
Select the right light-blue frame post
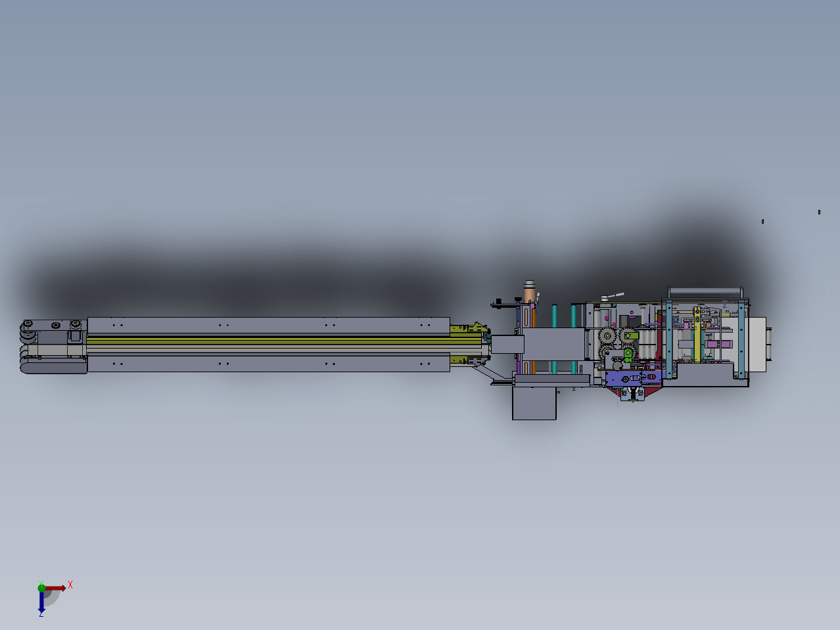click(x=741, y=339)
